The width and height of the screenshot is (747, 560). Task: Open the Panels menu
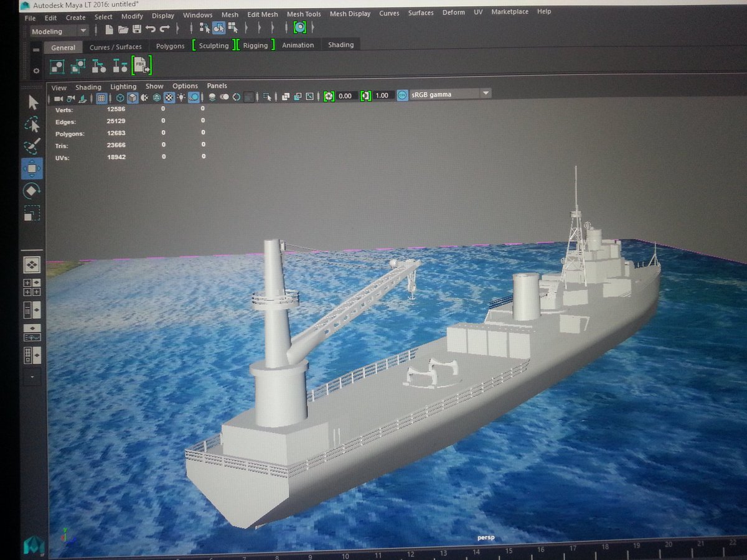pyautogui.click(x=217, y=86)
